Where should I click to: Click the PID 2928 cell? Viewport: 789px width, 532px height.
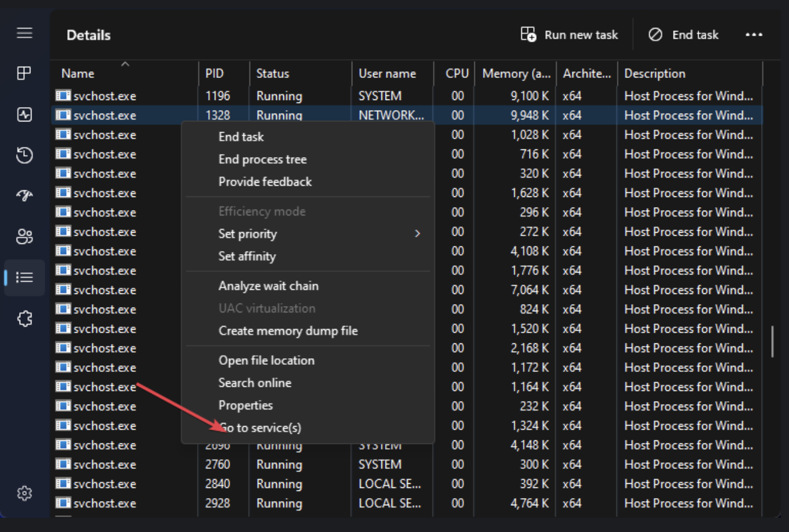(218, 503)
